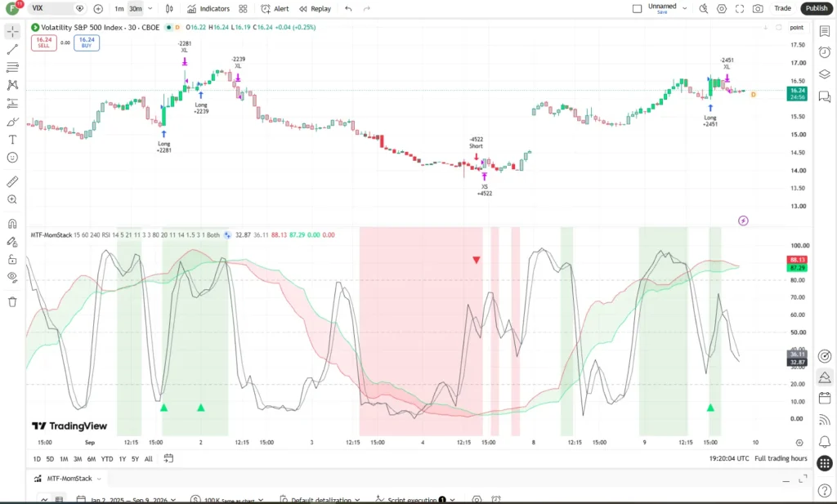Open the chart type candles selector

click(169, 8)
